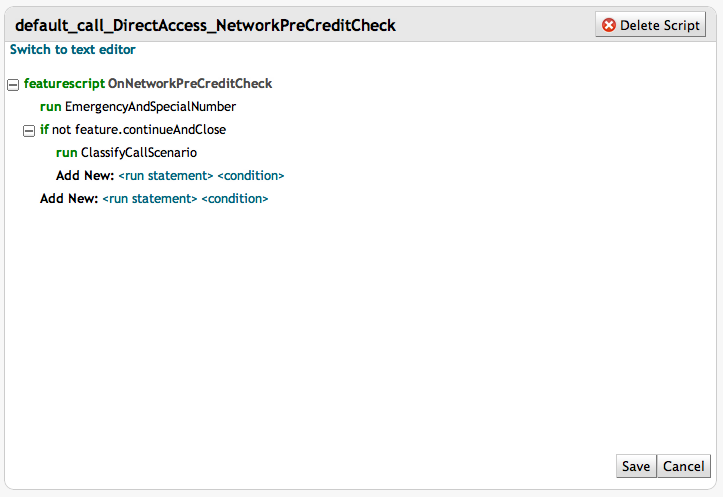Click the run keyword before EmergencyAndSpecialNumber

[50, 107]
